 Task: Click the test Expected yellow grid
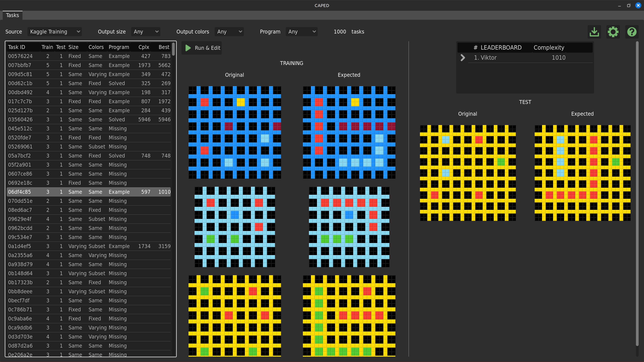click(582, 173)
